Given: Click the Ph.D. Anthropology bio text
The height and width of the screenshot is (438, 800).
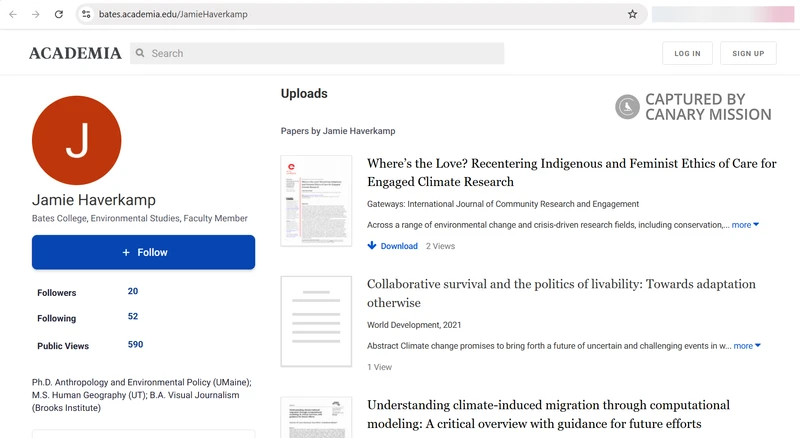Looking at the screenshot, I should pyautogui.click(x=141, y=395).
